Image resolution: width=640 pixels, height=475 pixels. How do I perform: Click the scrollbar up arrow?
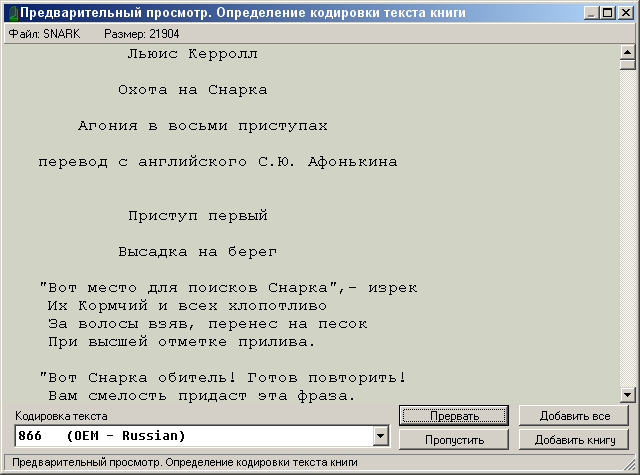point(627,52)
